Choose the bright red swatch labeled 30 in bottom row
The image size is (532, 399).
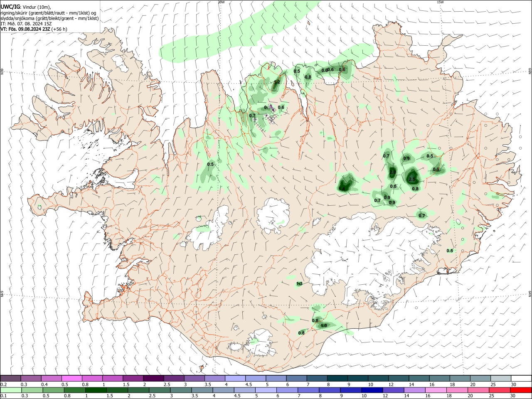[520, 390]
